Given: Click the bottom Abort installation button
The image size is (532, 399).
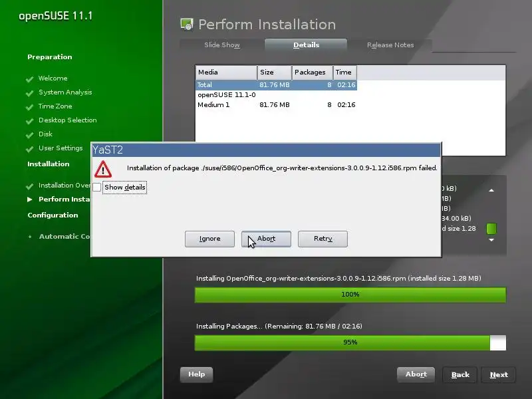Looking at the screenshot, I should coord(416,374).
